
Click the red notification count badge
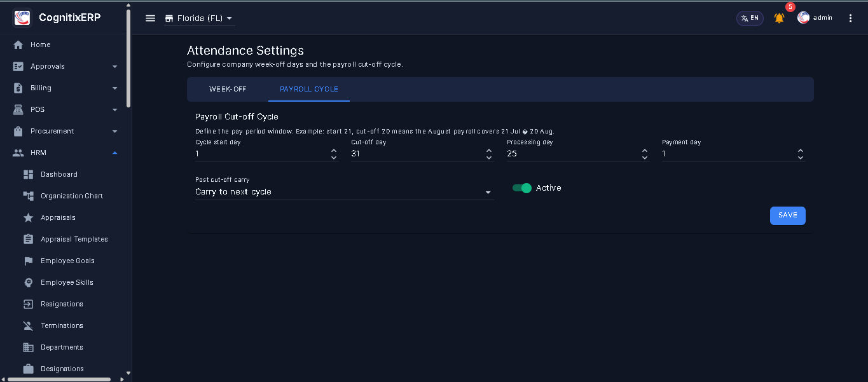(790, 7)
